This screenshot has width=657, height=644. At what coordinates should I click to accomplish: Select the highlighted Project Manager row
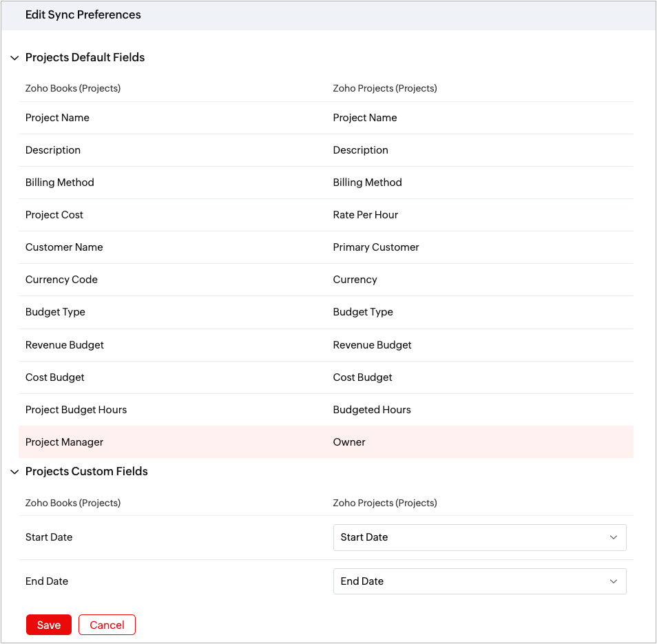point(326,442)
